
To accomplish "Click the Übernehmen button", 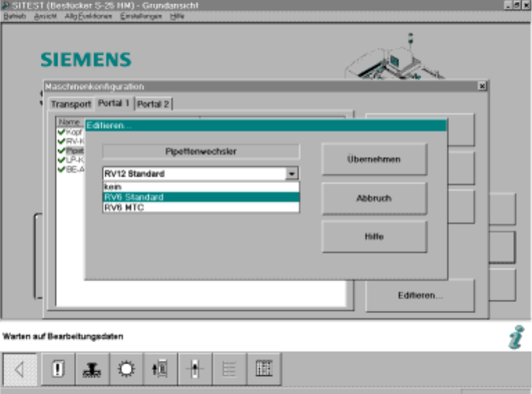I will (x=374, y=160).
